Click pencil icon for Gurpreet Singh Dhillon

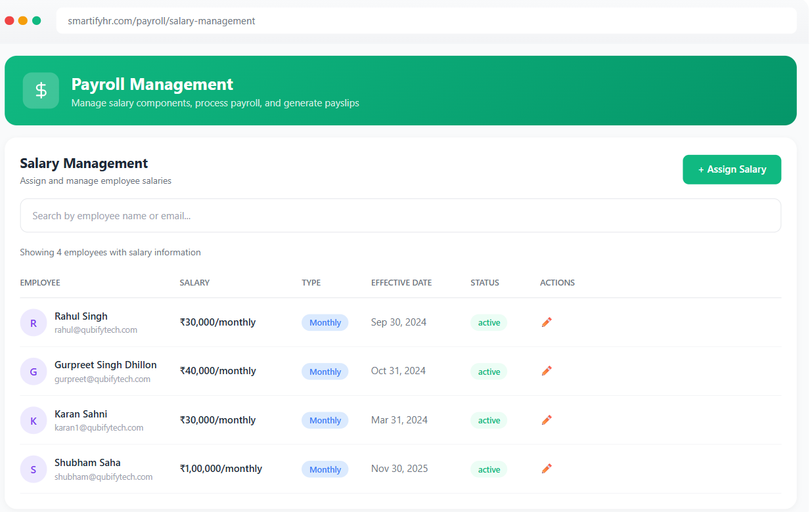(x=547, y=371)
